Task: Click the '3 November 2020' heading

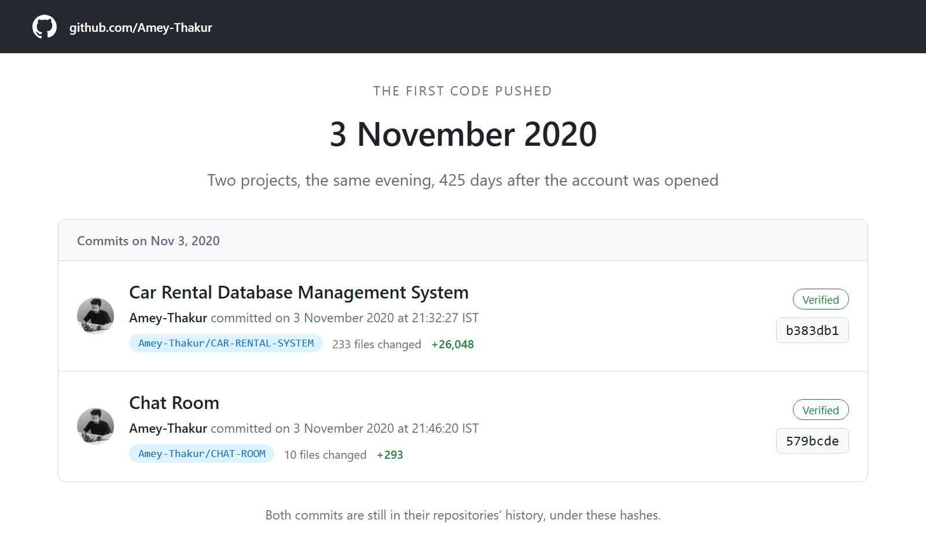Action: 463,134
